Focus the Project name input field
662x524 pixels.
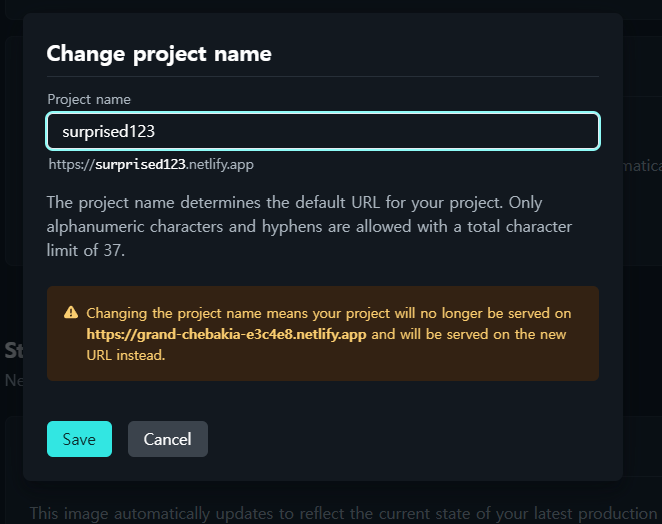(323, 131)
